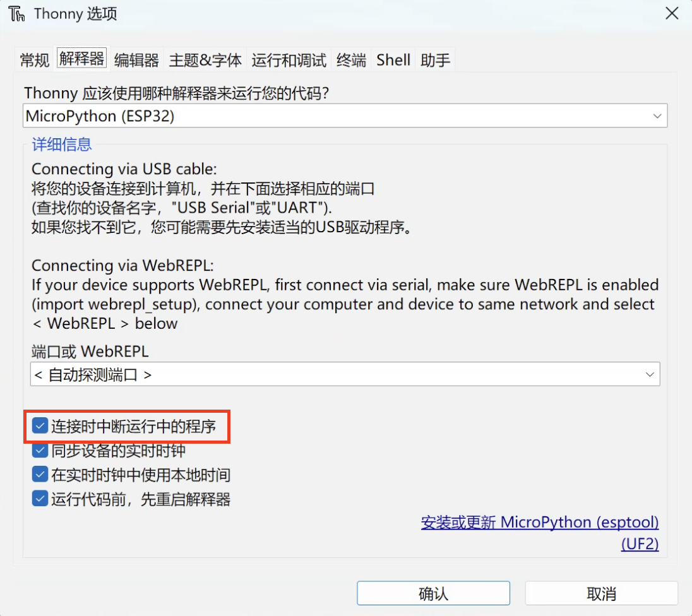692x616 pixels.
Task: Click the interpreter dropdown chevron arrow
Action: pos(657,116)
